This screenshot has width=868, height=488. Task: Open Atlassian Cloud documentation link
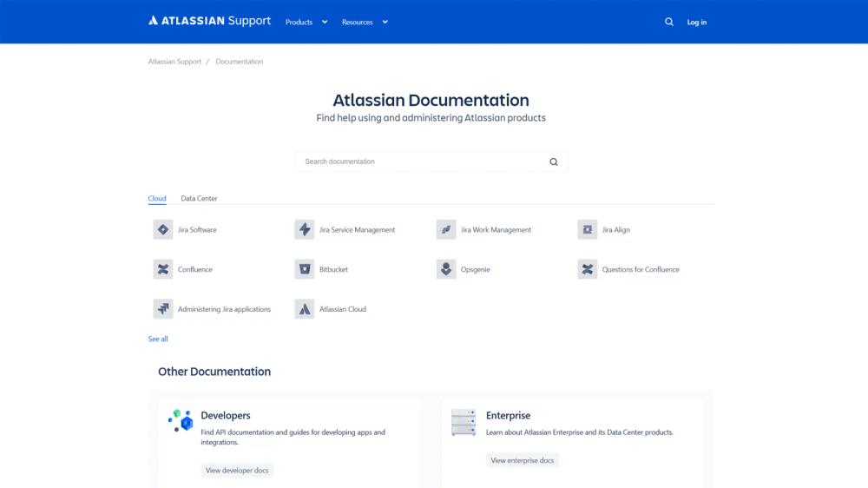coord(342,310)
